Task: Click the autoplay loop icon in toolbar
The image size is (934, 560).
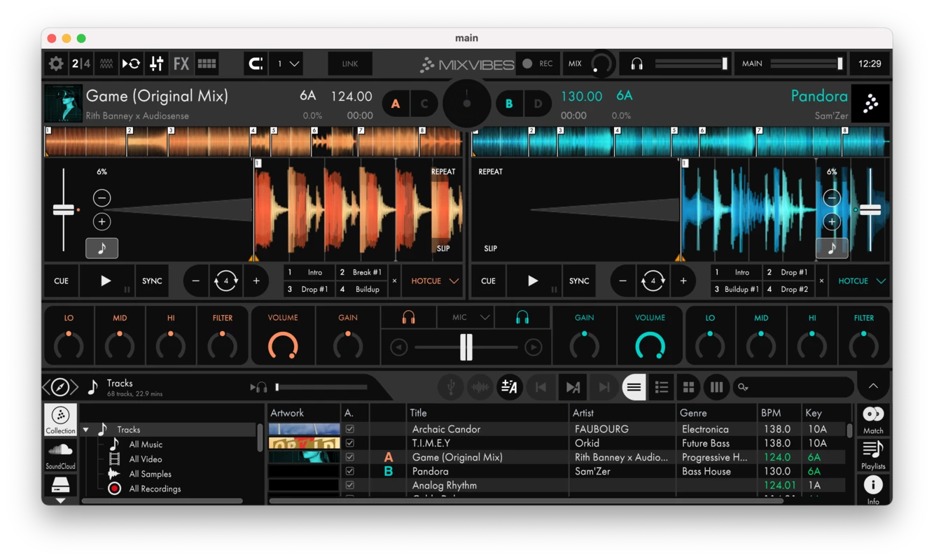Action: (x=131, y=64)
